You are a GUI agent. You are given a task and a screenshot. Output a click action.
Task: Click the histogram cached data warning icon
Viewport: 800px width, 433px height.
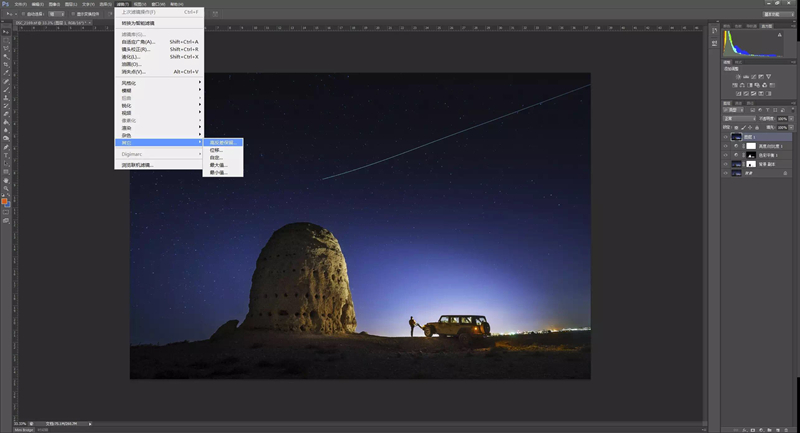point(780,35)
